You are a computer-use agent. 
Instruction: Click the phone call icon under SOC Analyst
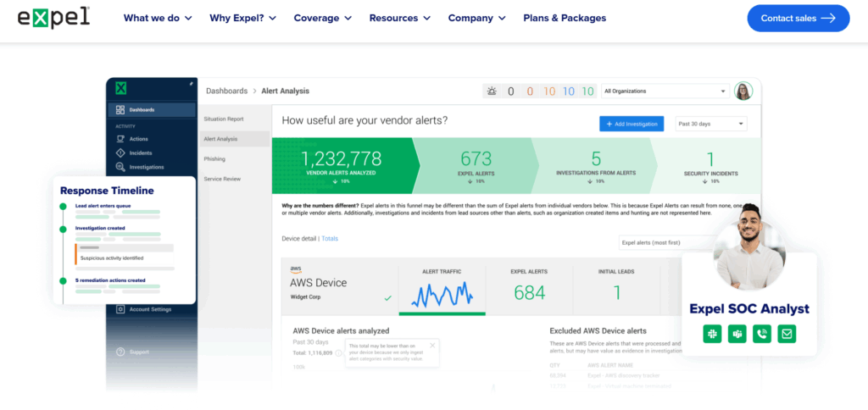click(x=762, y=334)
